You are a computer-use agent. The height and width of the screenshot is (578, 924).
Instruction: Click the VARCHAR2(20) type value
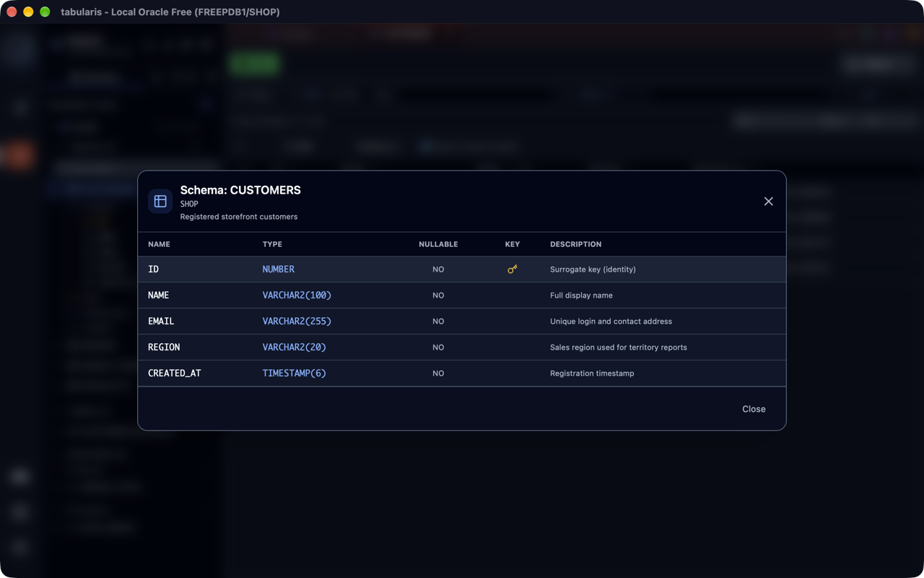(294, 348)
